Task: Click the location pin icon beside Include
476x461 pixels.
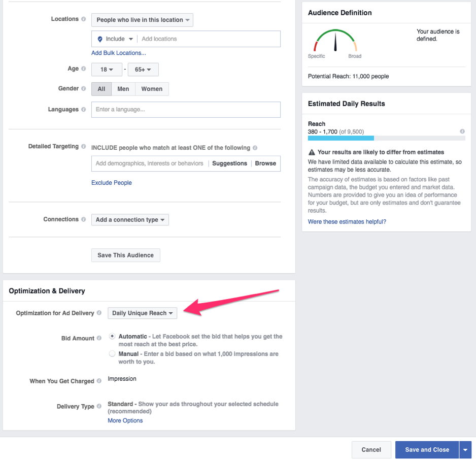Action: click(100, 39)
